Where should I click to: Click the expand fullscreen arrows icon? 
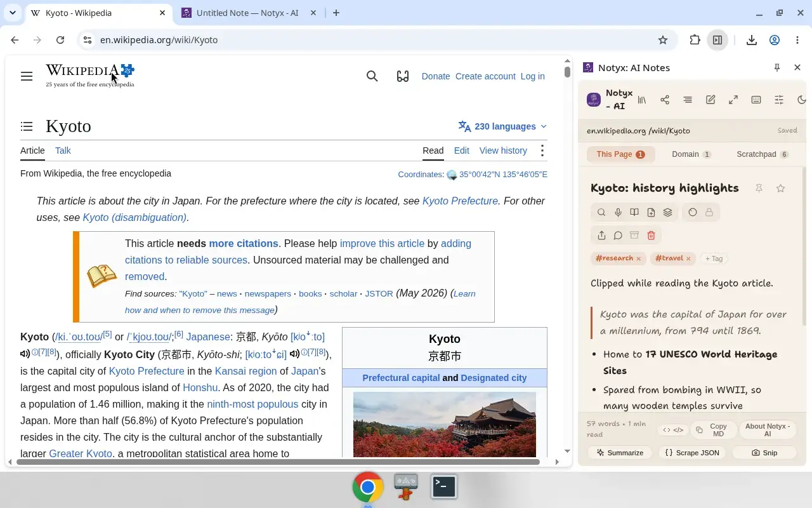coord(733,100)
